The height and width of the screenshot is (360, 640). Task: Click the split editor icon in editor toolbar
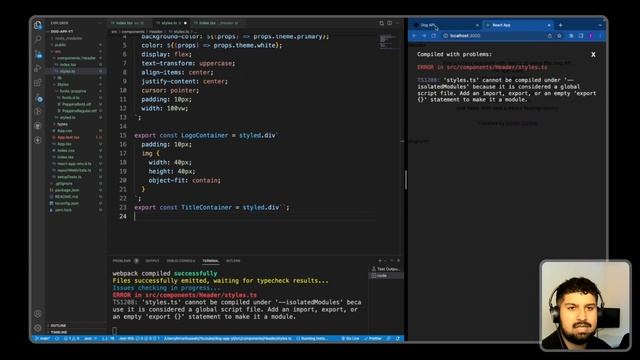point(389,23)
